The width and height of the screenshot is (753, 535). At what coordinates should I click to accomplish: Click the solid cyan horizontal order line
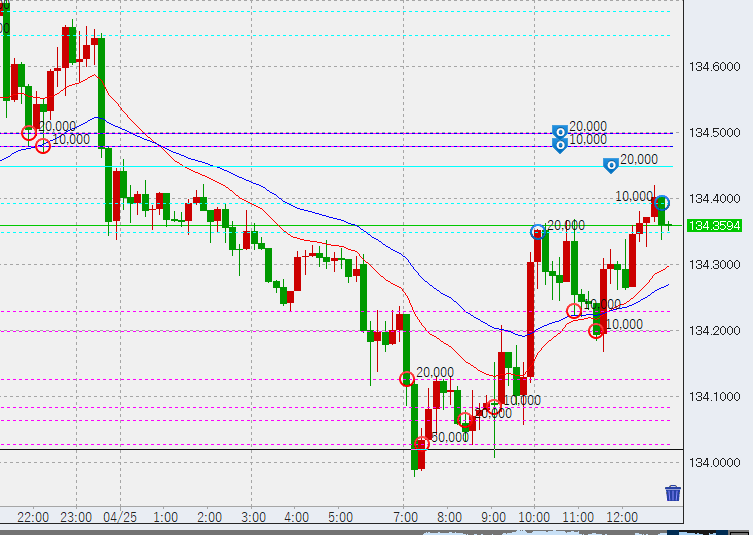tap(300, 166)
